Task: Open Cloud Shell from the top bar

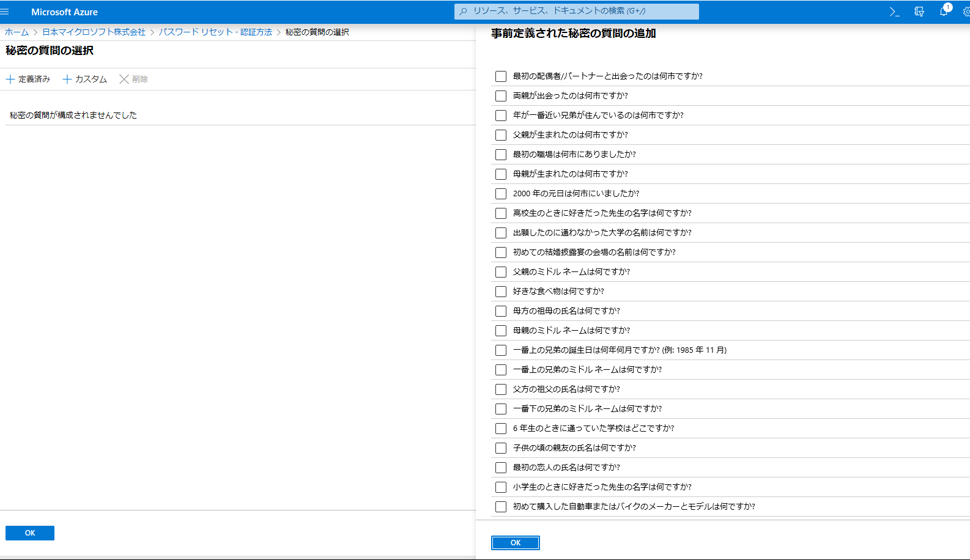Action: pyautogui.click(x=894, y=12)
